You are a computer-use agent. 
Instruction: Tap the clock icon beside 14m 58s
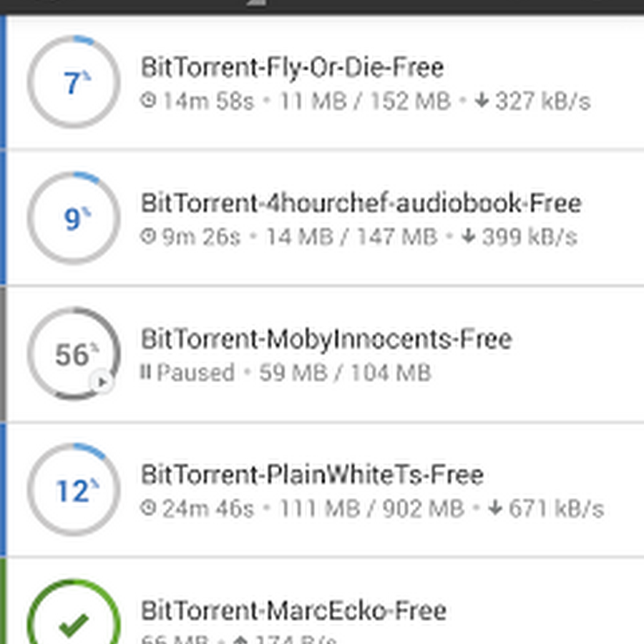pos(149,101)
